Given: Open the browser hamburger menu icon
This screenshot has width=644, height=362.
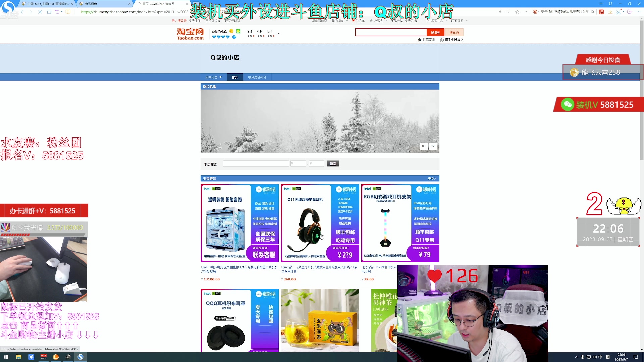Looking at the screenshot, I should [601, 4].
